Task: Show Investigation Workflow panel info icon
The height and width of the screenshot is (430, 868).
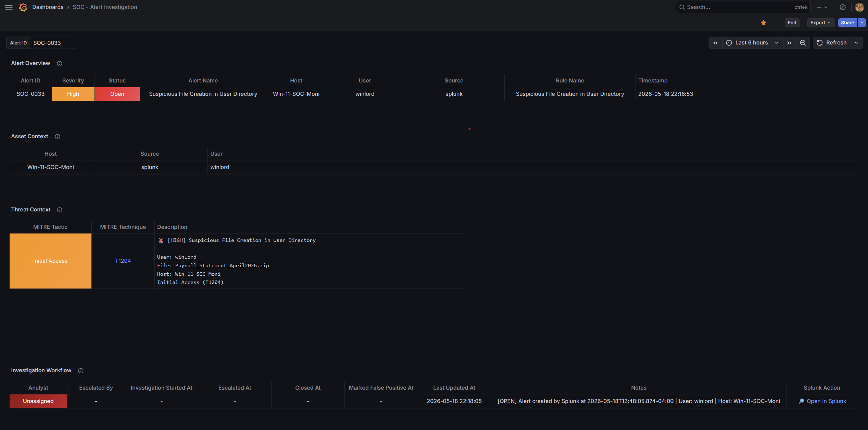Action: (81, 371)
